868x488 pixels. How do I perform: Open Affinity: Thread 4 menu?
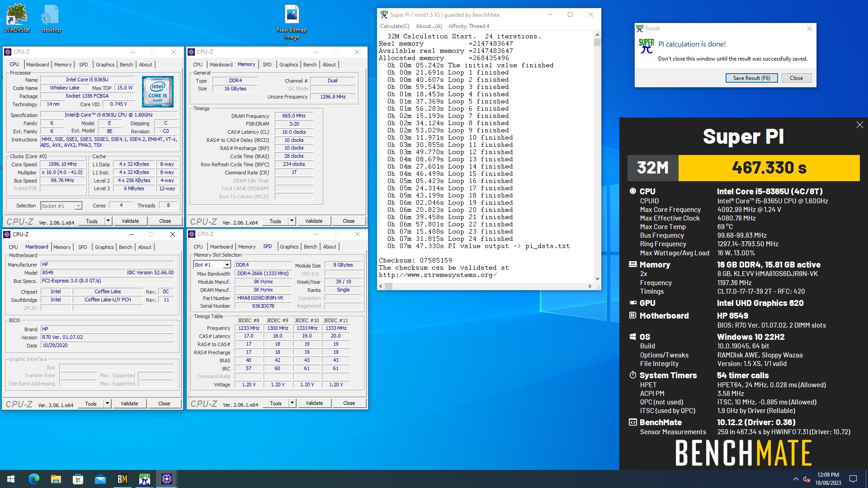[x=469, y=26]
